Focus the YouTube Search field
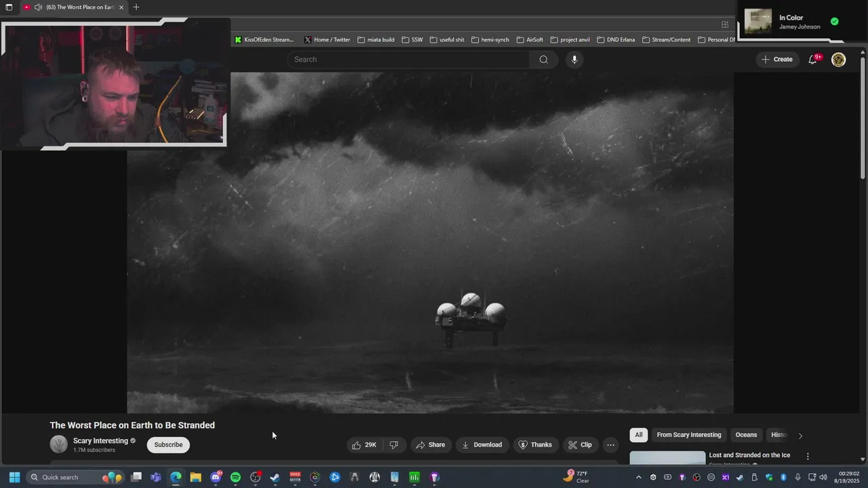The height and width of the screenshot is (488, 868). point(408,60)
